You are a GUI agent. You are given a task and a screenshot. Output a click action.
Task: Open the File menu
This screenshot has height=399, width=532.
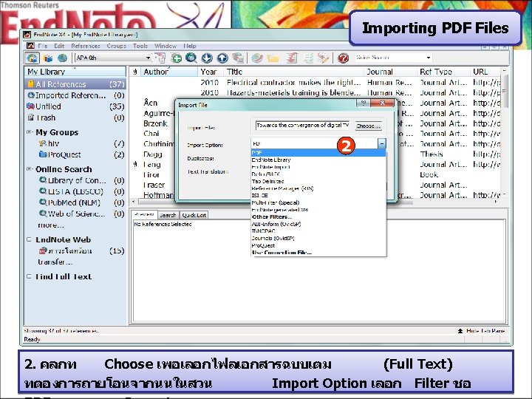click(43, 46)
